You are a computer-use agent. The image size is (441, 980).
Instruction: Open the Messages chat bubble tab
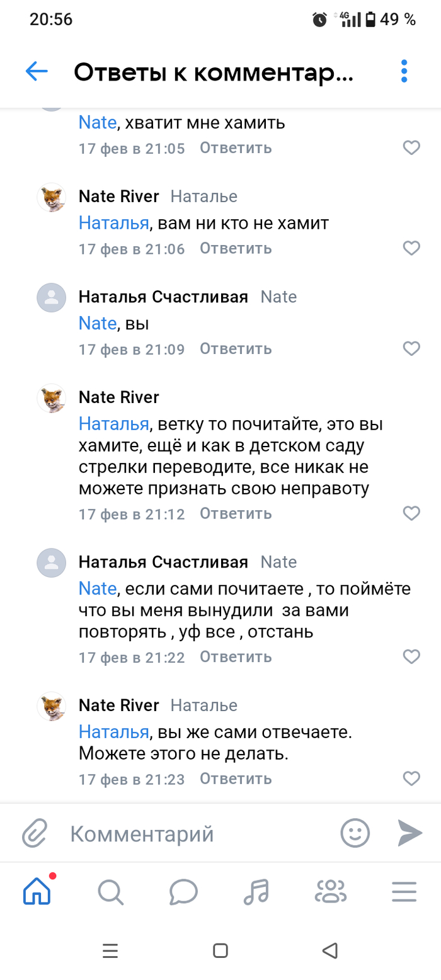click(183, 891)
